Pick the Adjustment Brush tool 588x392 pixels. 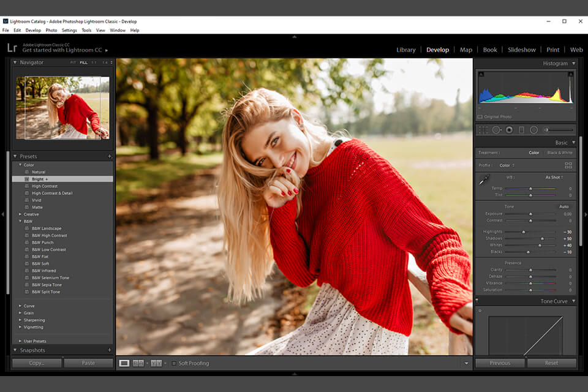tap(547, 129)
